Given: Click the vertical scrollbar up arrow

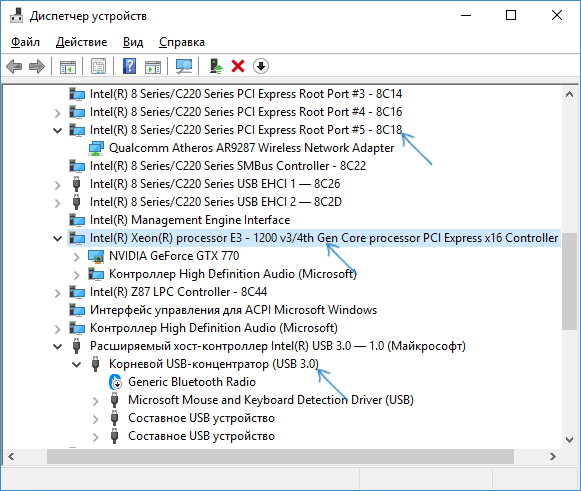Looking at the screenshot, I should coord(570,94).
